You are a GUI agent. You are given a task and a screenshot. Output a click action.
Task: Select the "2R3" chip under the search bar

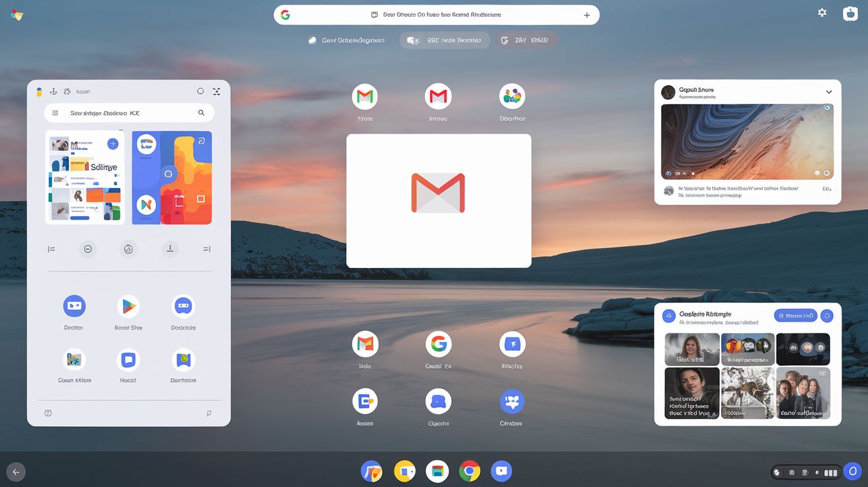point(527,40)
